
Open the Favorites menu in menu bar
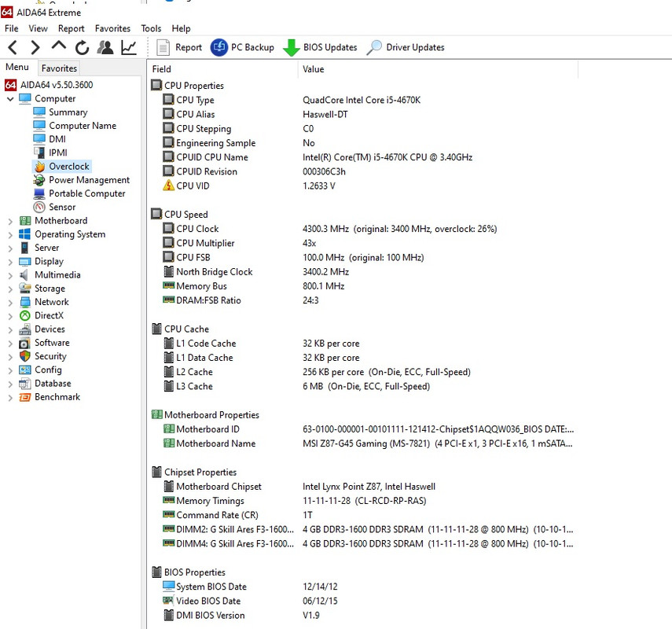coord(112,29)
